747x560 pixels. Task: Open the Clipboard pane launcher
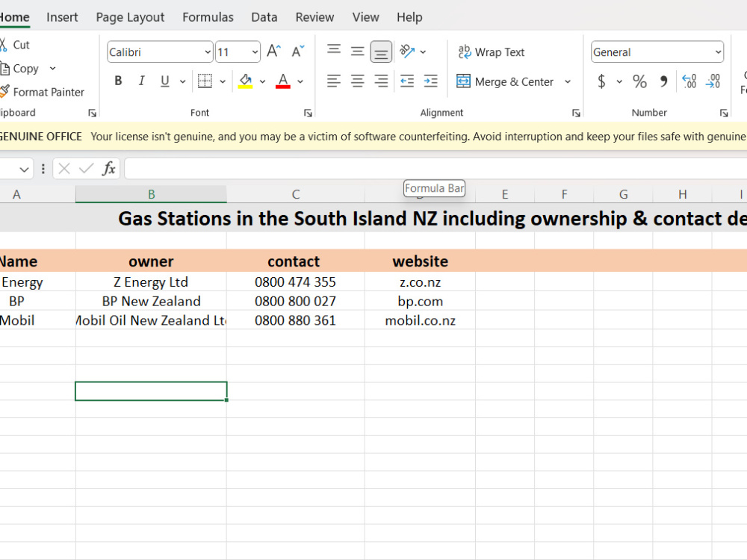coord(92,113)
